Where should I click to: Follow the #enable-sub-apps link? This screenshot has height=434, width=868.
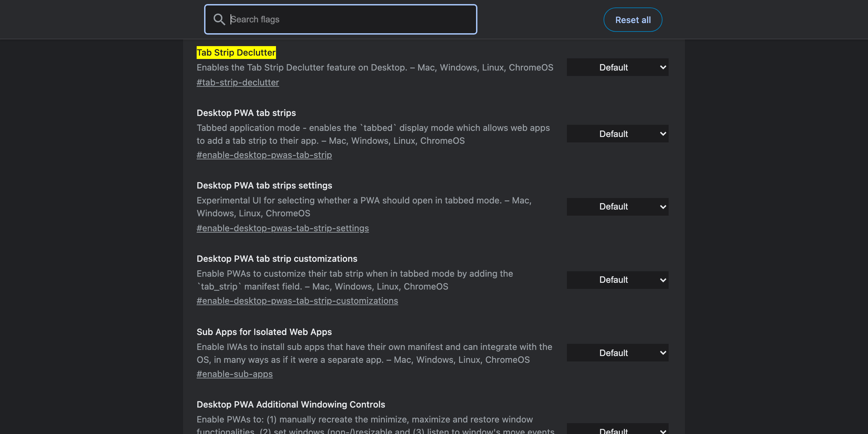click(235, 374)
